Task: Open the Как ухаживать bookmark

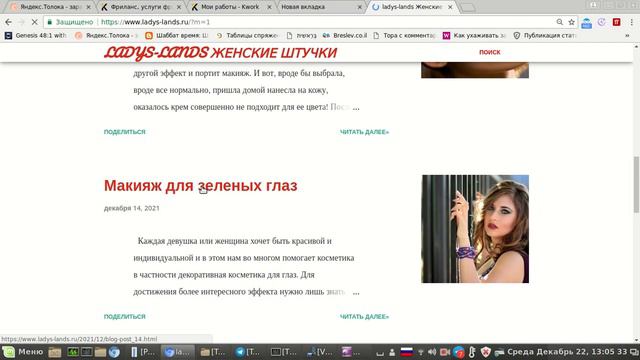Action: pyautogui.click(x=474, y=36)
